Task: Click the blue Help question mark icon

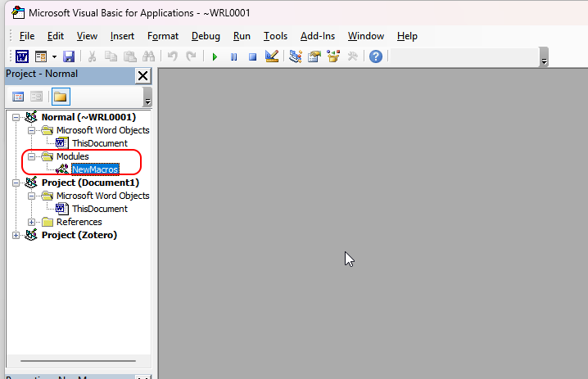Action: [x=376, y=56]
